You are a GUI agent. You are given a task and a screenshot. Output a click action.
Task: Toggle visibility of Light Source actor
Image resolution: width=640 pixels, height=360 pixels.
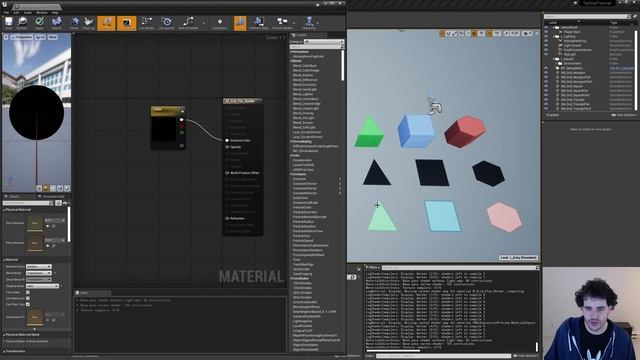tap(546, 45)
